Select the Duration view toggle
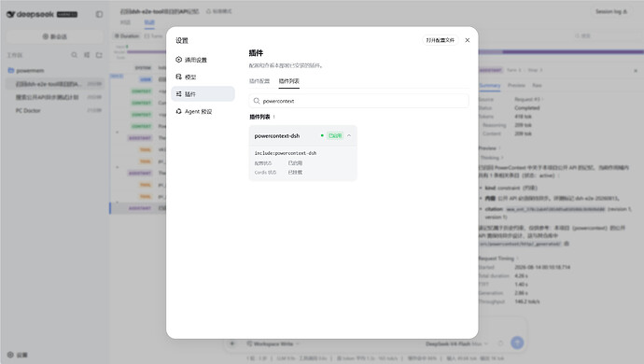 click(x=127, y=36)
